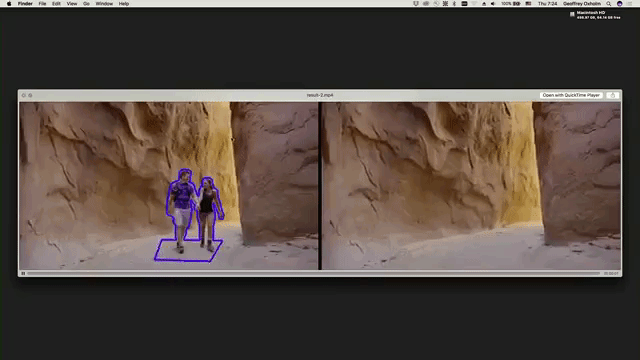Open the File menu

42,4
